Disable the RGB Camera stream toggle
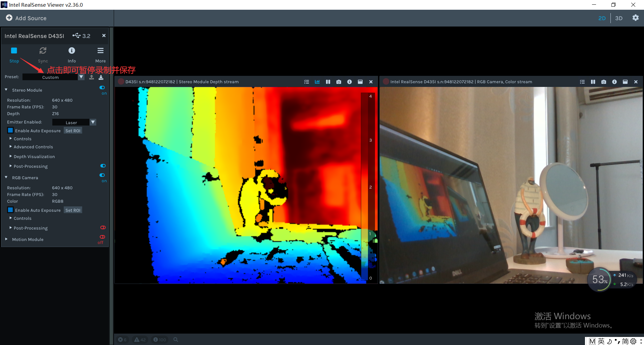This screenshot has height=345, width=644. click(x=102, y=175)
